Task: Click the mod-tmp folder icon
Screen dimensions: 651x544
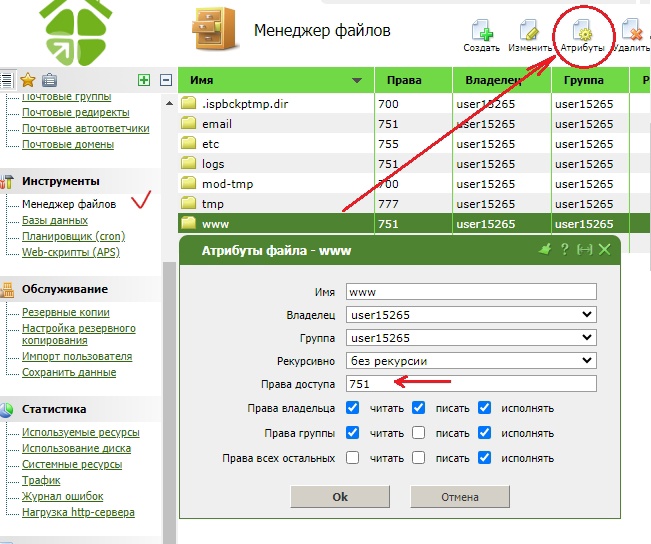Action: tap(188, 183)
